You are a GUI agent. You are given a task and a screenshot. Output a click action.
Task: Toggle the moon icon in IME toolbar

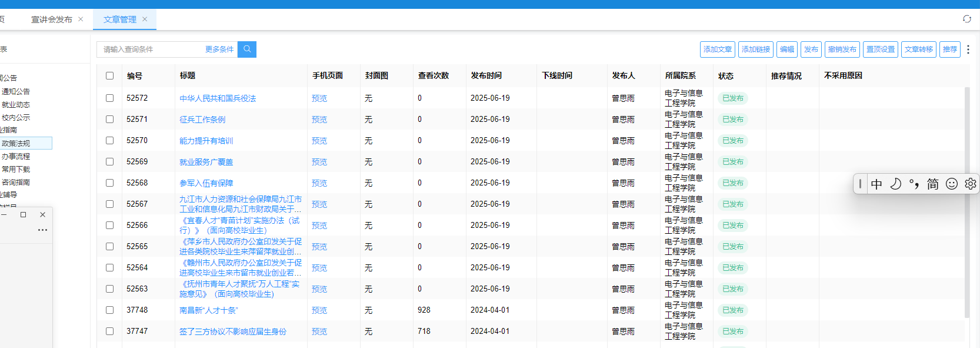tap(895, 184)
